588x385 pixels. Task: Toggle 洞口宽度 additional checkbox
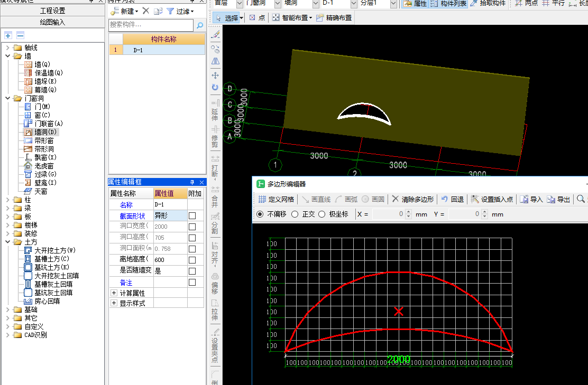pyautogui.click(x=192, y=227)
